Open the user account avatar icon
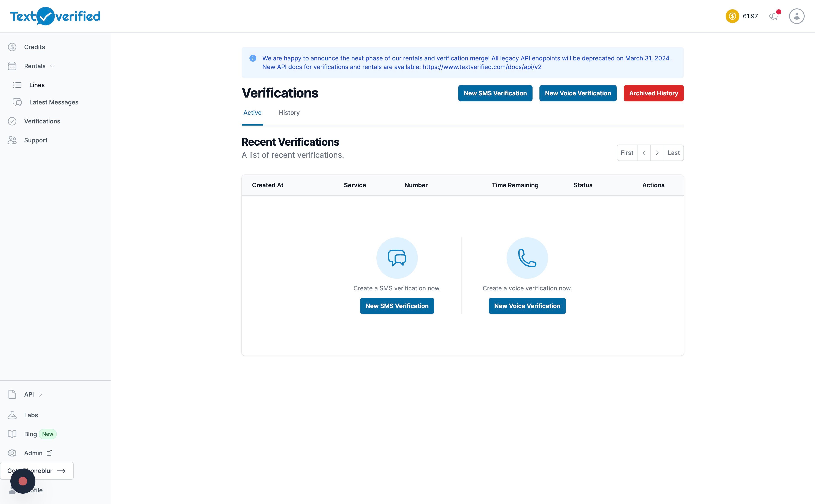This screenshot has width=815, height=504. tap(797, 16)
